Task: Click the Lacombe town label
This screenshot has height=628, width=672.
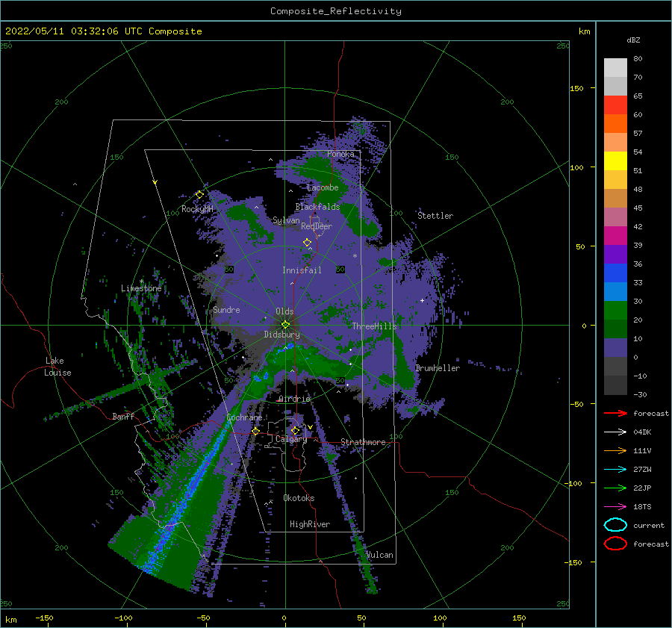Action: point(323,187)
